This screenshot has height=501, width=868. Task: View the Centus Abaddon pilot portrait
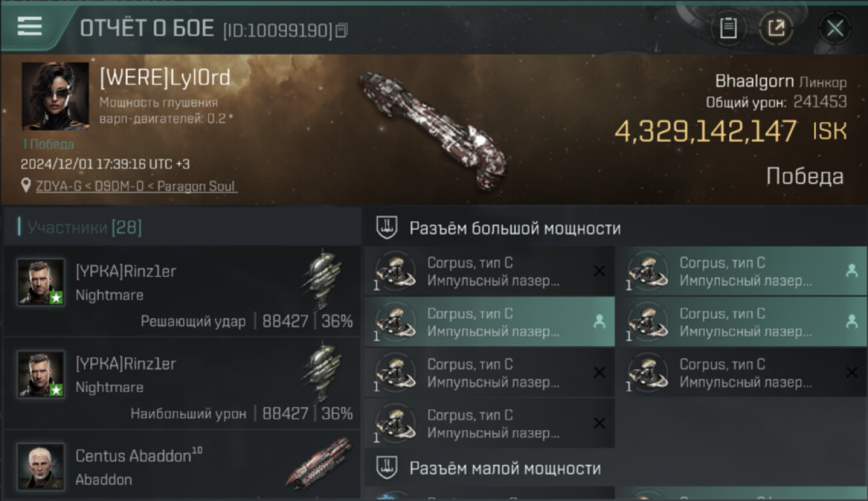pos(41,466)
